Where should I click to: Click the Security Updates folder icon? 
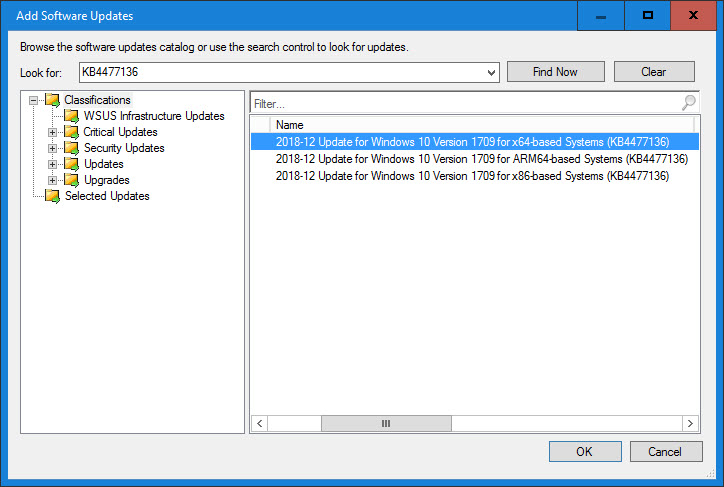point(71,148)
